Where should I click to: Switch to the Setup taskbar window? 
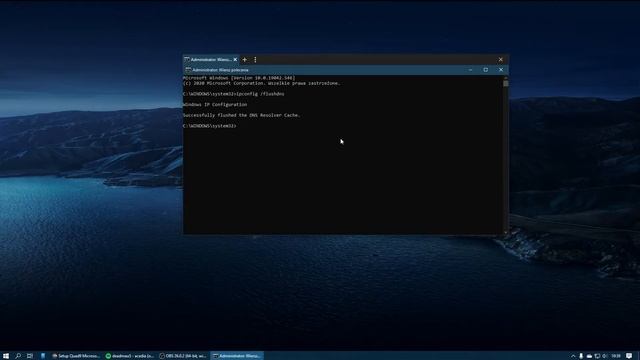click(x=76, y=356)
